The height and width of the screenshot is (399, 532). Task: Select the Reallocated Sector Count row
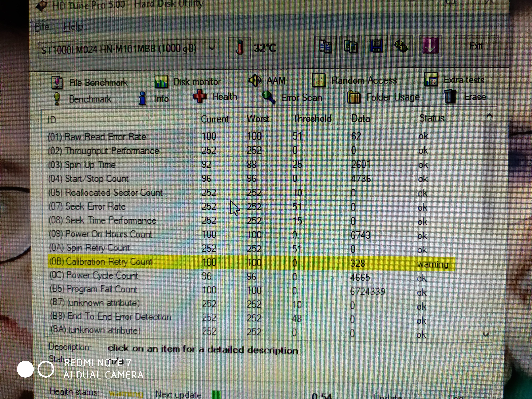tap(105, 193)
